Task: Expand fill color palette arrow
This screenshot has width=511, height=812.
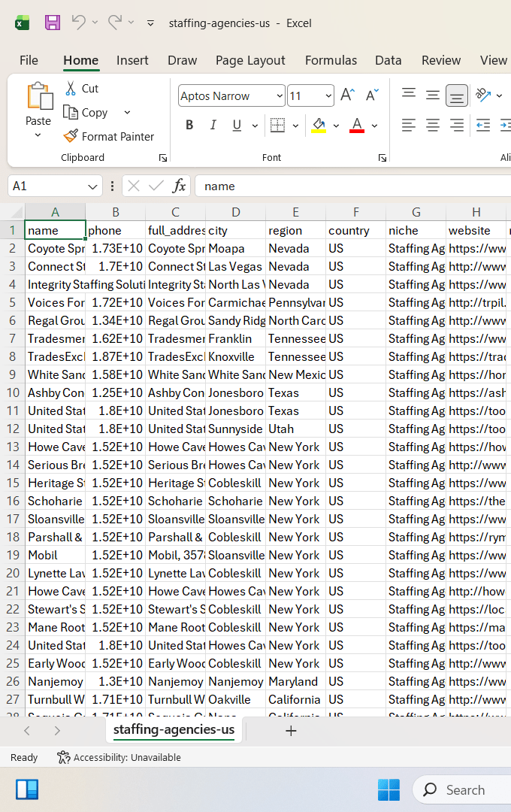Action: point(336,126)
